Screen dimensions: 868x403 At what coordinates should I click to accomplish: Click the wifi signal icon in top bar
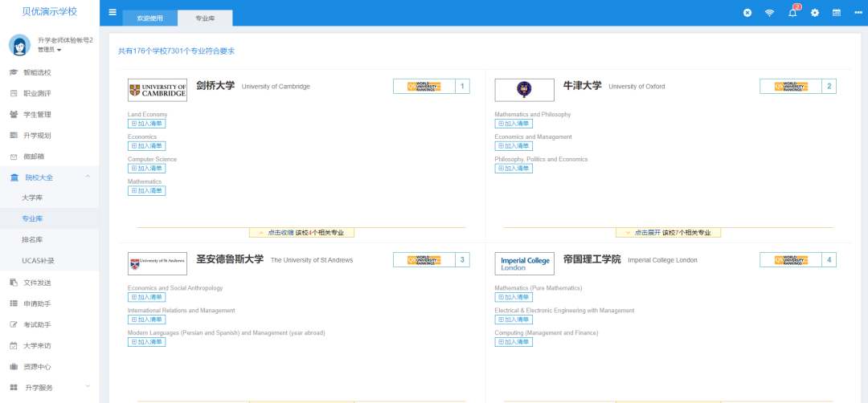(769, 13)
